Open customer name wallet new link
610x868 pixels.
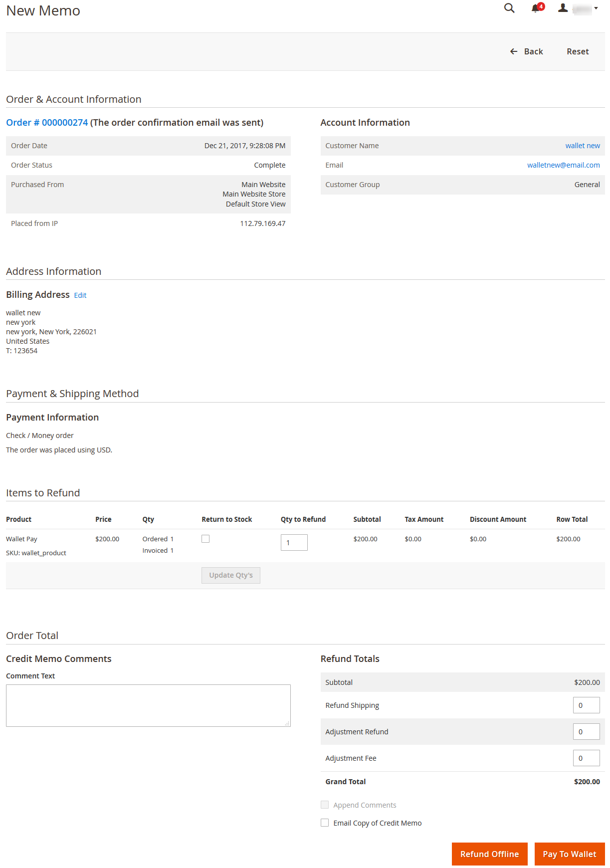coord(583,146)
